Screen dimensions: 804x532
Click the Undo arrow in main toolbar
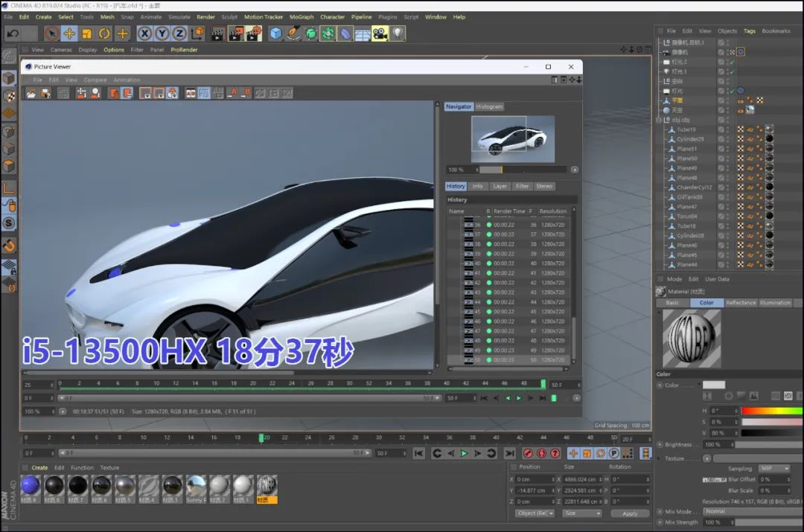tap(13, 33)
